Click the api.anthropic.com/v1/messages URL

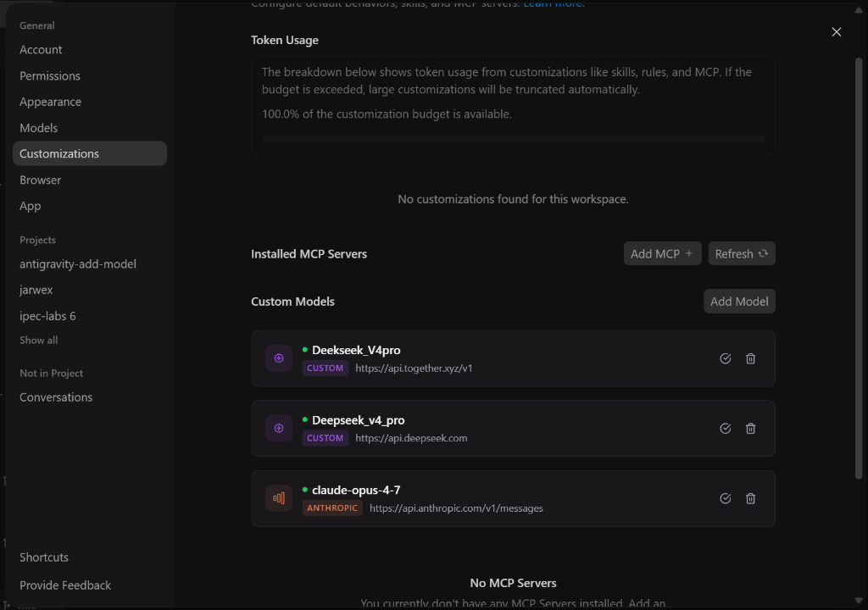tap(456, 508)
